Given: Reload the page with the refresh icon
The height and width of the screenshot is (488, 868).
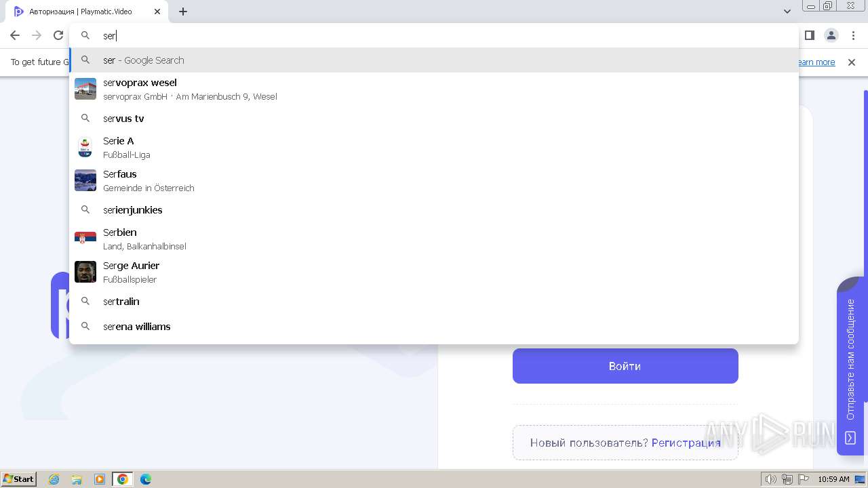Looking at the screenshot, I should tap(58, 35).
